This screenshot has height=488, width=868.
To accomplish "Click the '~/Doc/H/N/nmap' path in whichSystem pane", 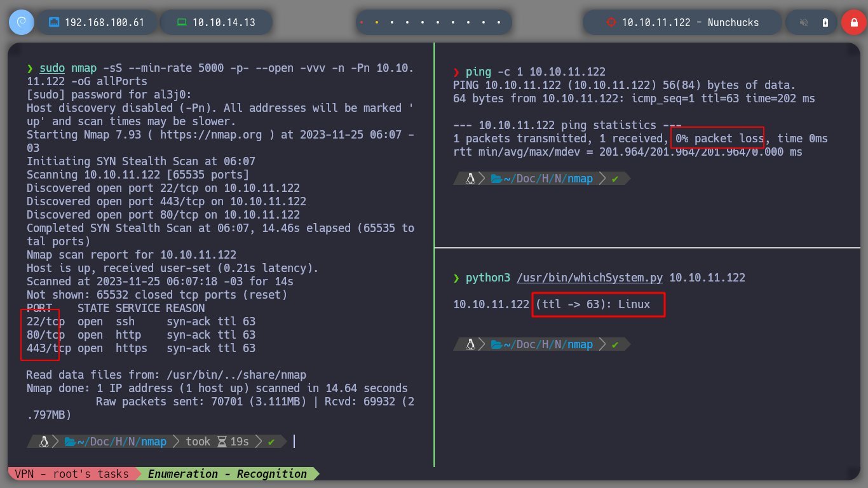I will (x=548, y=344).
